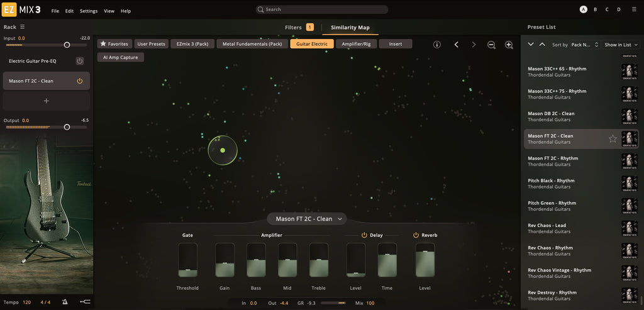Click the Input level slider handle
This screenshot has height=310, width=644.
pyautogui.click(x=67, y=45)
